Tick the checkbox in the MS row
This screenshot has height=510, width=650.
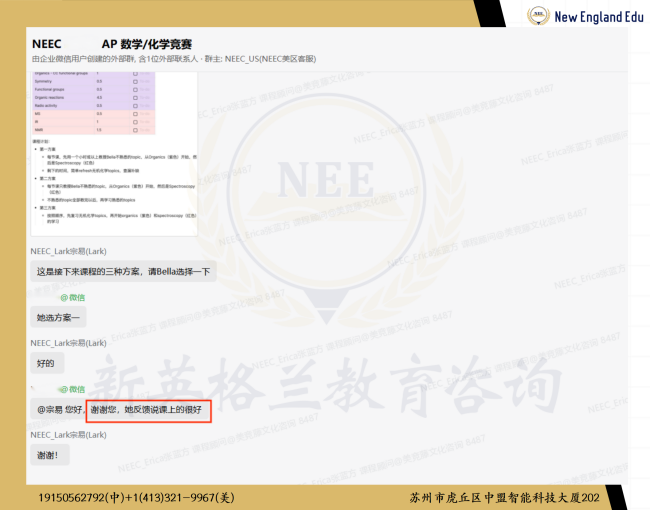tap(135, 114)
